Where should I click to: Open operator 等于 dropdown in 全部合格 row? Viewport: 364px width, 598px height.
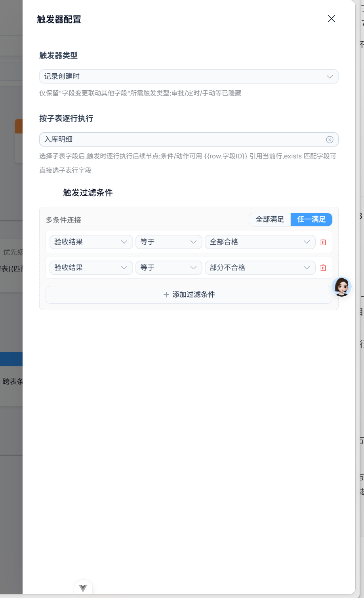click(x=169, y=242)
